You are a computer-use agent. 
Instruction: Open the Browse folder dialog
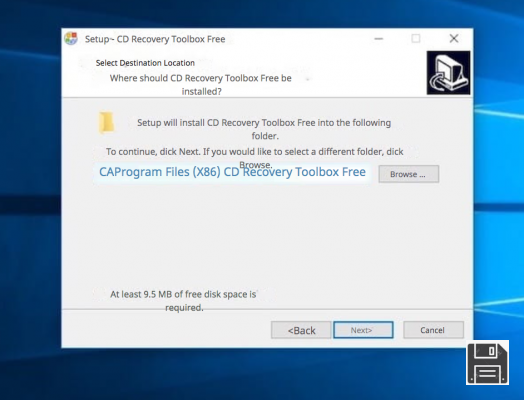408,174
